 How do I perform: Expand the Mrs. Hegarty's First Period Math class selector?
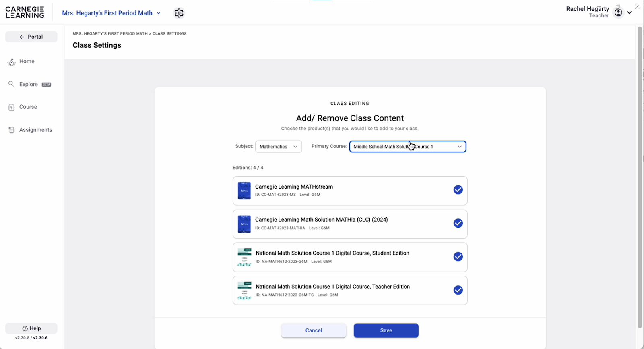[111, 13]
